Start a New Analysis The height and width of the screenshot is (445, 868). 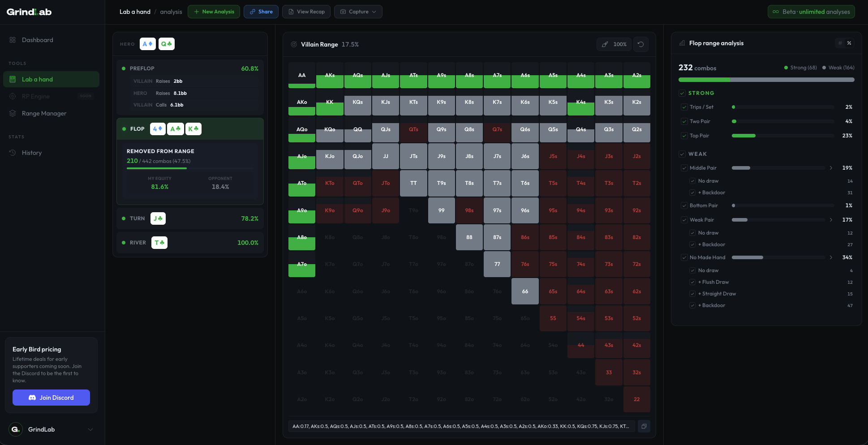[x=214, y=12]
